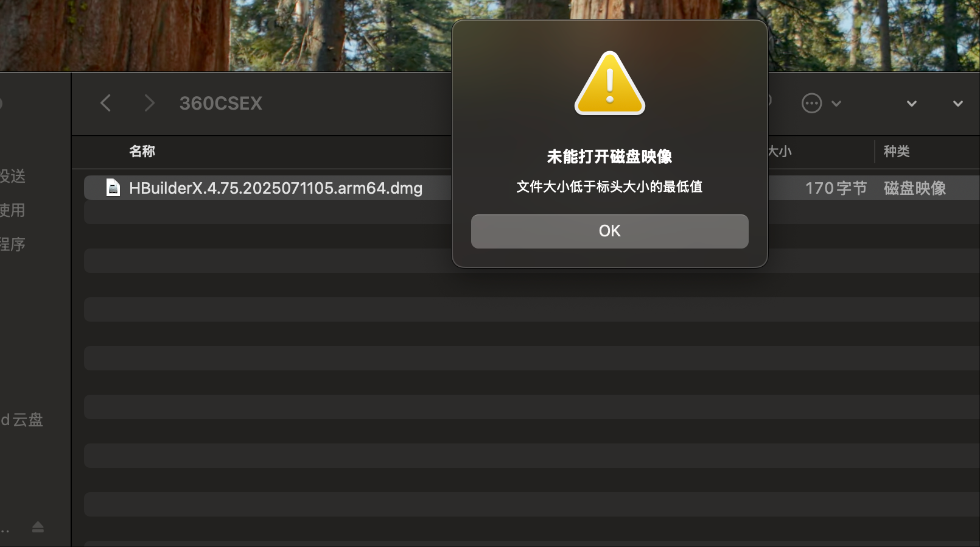Click the yellow warning triangle icon
This screenshot has width=980, height=547.
pyautogui.click(x=609, y=83)
